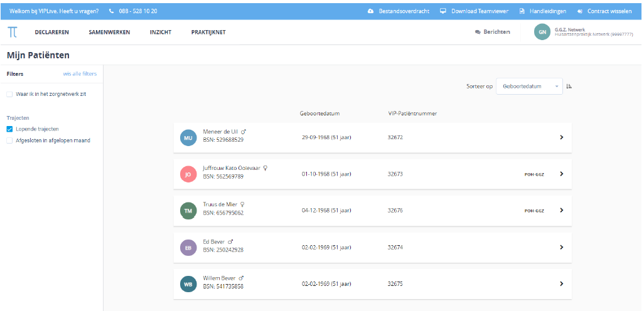Image resolution: width=644 pixels, height=311 pixels.
Task: Click 'wis alle filters' link
Action: point(80,74)
